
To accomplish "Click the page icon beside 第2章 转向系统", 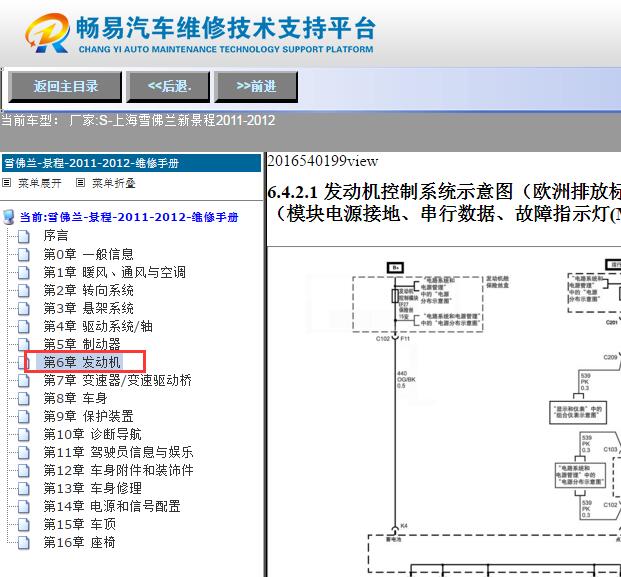I will [24, 291].
